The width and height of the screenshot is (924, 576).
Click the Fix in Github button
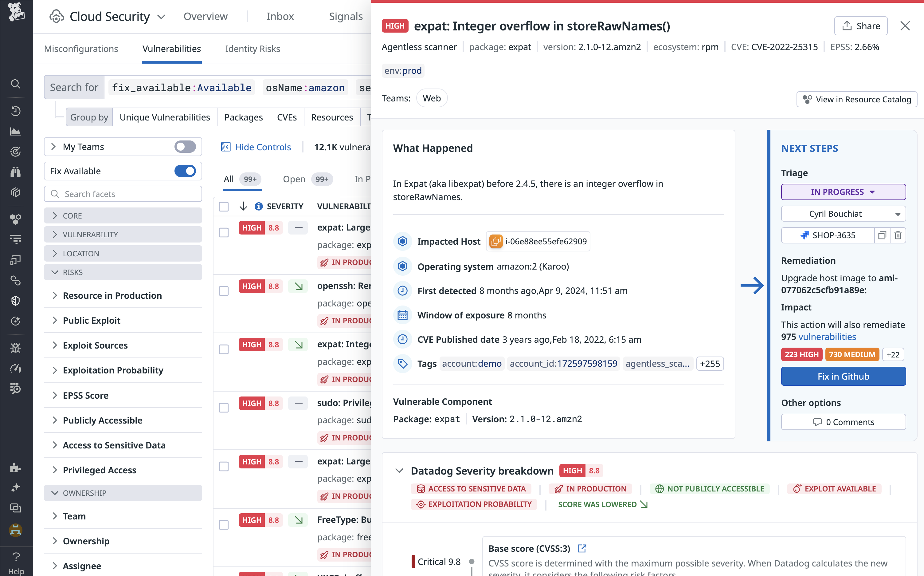tap(843, 376)
